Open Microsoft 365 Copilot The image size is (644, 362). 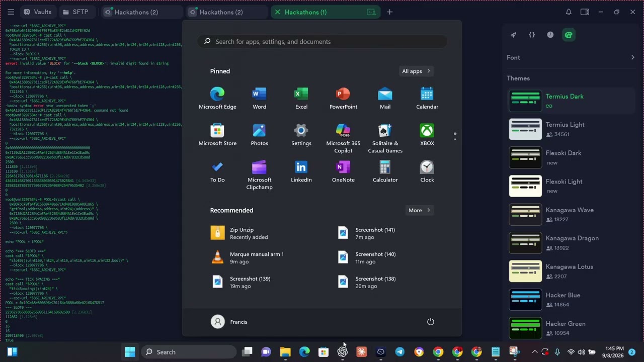click(x=343, y=139)
